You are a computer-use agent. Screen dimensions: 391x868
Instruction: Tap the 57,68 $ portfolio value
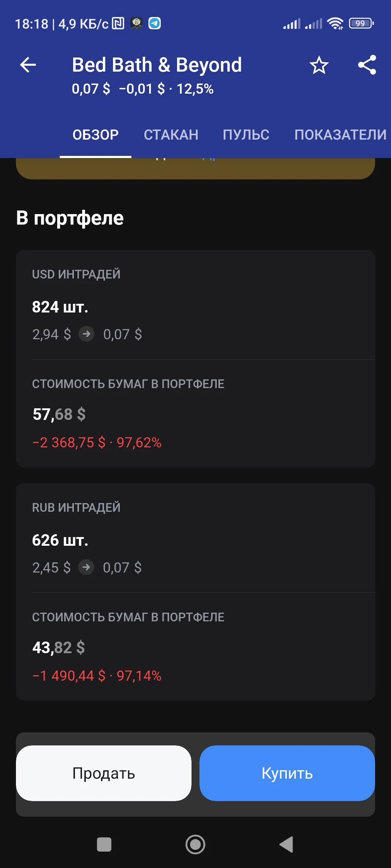click(59, 414)
